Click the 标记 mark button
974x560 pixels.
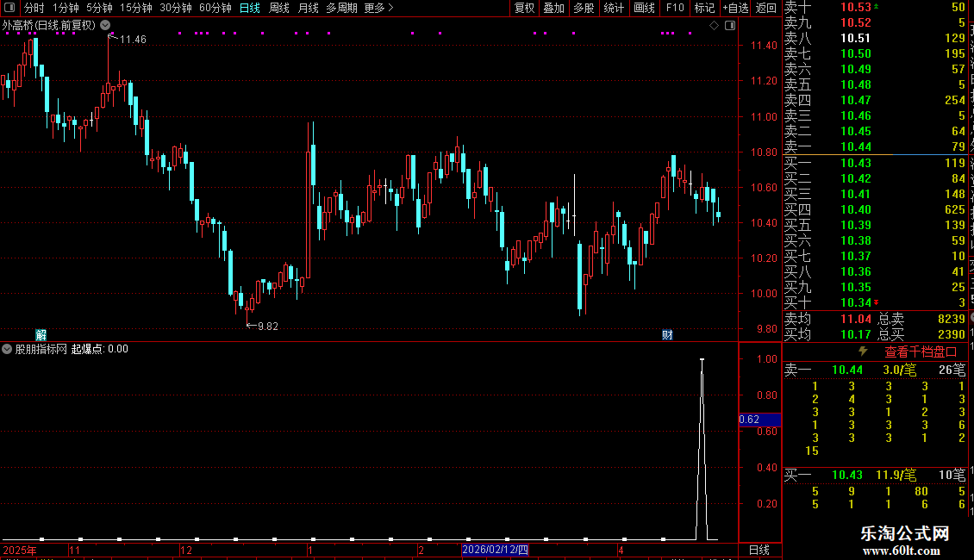[704, 8]
